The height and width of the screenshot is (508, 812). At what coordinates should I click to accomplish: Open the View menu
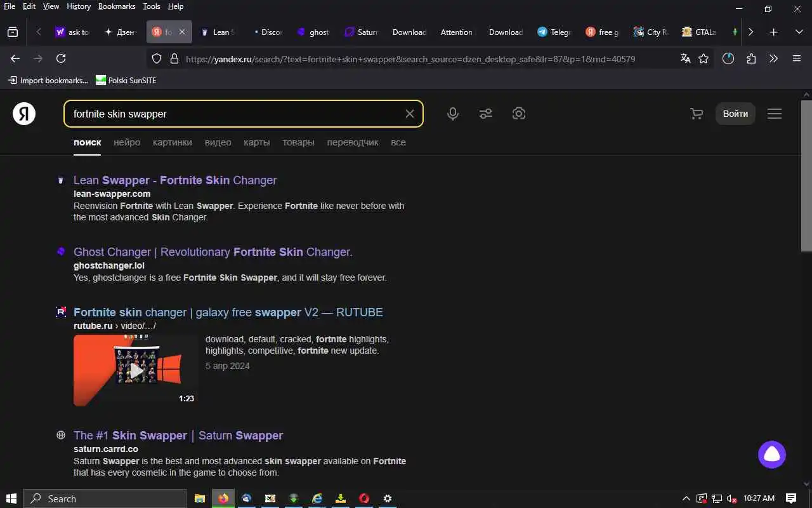point(51,6)
